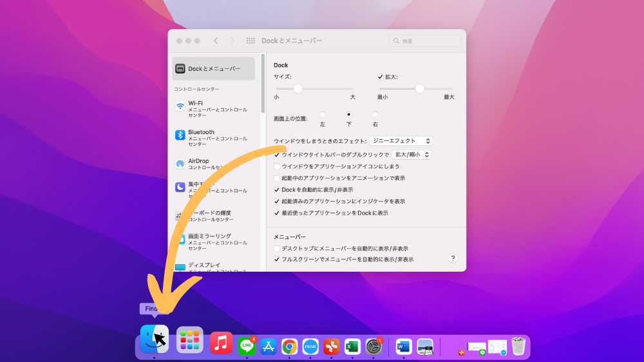
Task: Launch the Music app in the Dock
Action: tap(221, 343)
